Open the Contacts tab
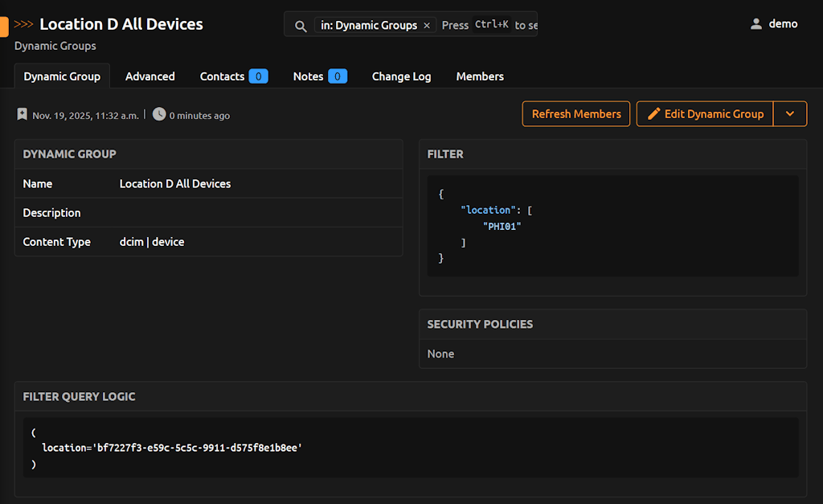Viewport: 823px width, 504px height. [222, 76]
